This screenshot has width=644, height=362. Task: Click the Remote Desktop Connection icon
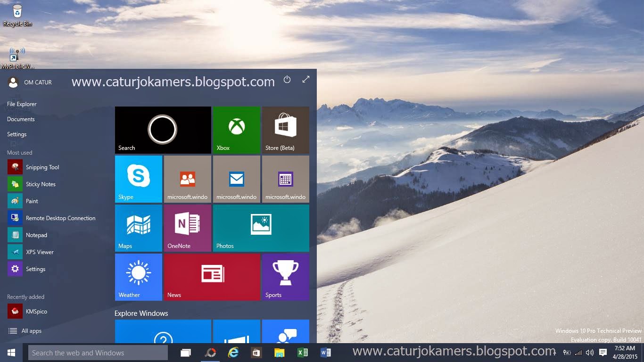[15, 218]
